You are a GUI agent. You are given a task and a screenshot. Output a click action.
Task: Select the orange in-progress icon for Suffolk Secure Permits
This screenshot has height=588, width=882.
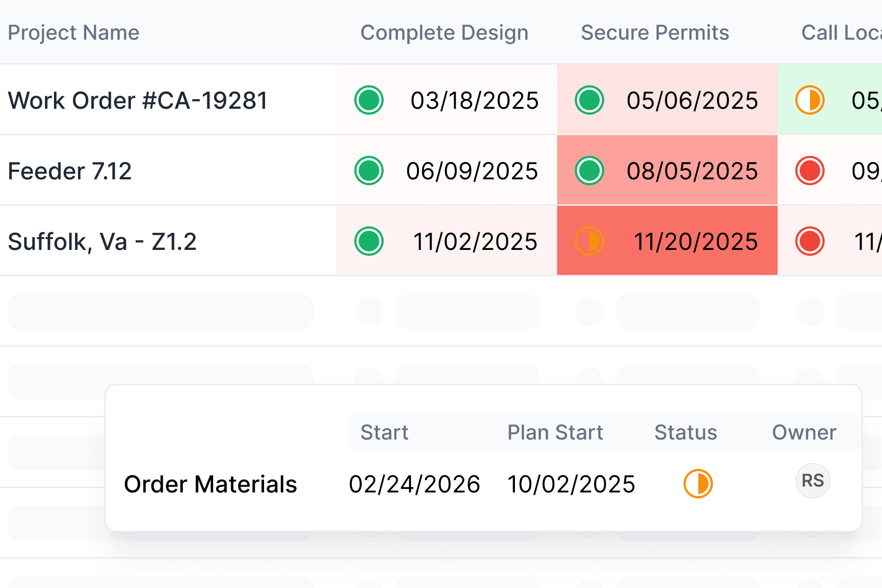[x=589, y=241]
